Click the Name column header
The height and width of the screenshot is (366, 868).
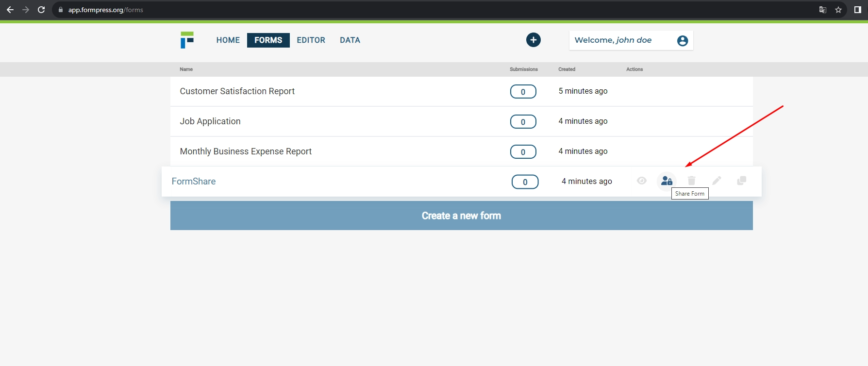[186, 69]
